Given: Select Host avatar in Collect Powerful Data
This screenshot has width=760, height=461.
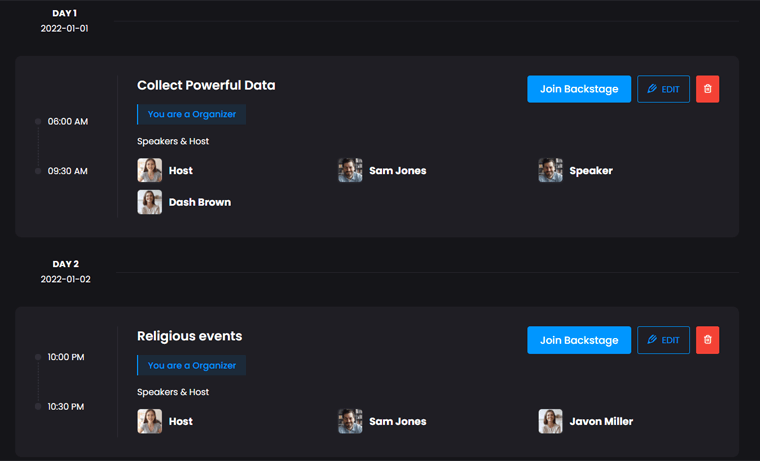Looking at the screenshot, I should click(150, 170).
